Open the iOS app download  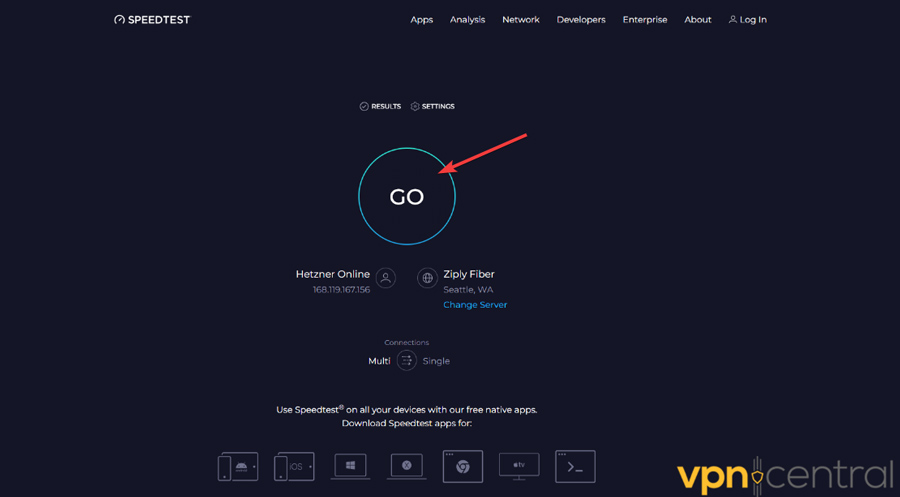294,467
